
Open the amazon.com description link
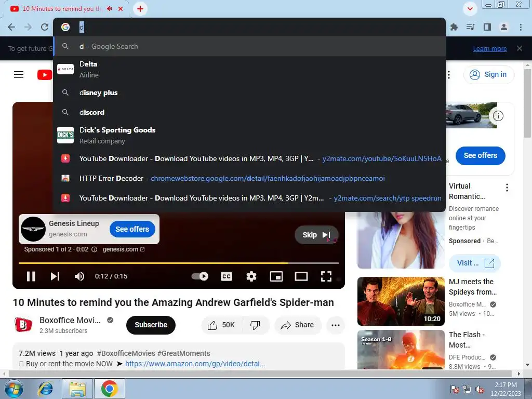pos(195,364)
